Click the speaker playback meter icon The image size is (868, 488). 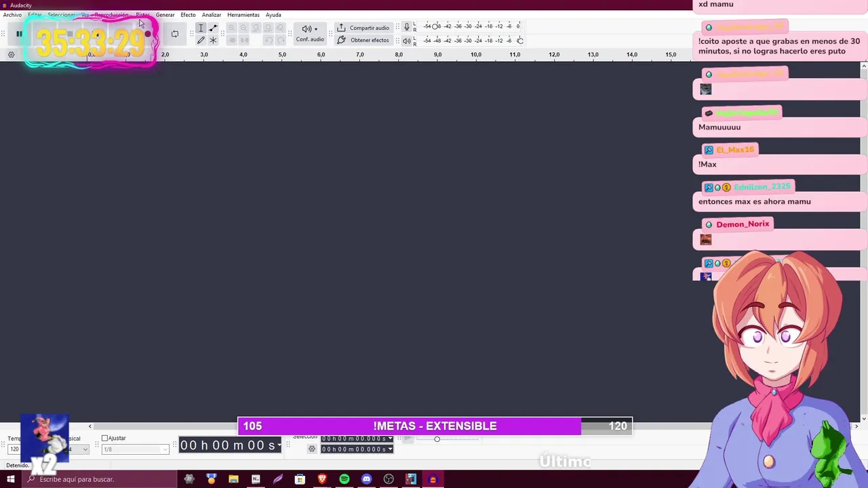coord(407,41)
